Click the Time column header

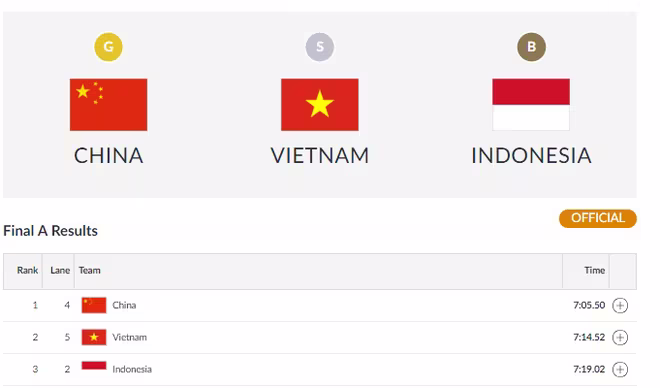click(x=594, y=270)
